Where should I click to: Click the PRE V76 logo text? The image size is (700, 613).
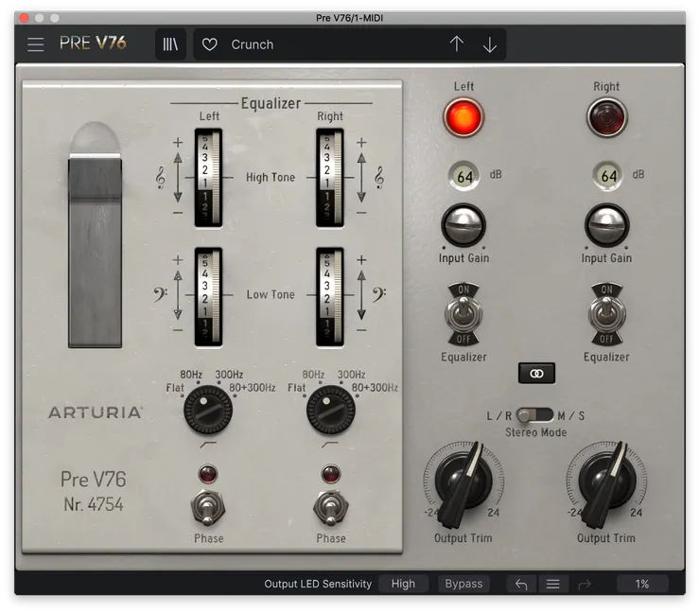(93, 43)
